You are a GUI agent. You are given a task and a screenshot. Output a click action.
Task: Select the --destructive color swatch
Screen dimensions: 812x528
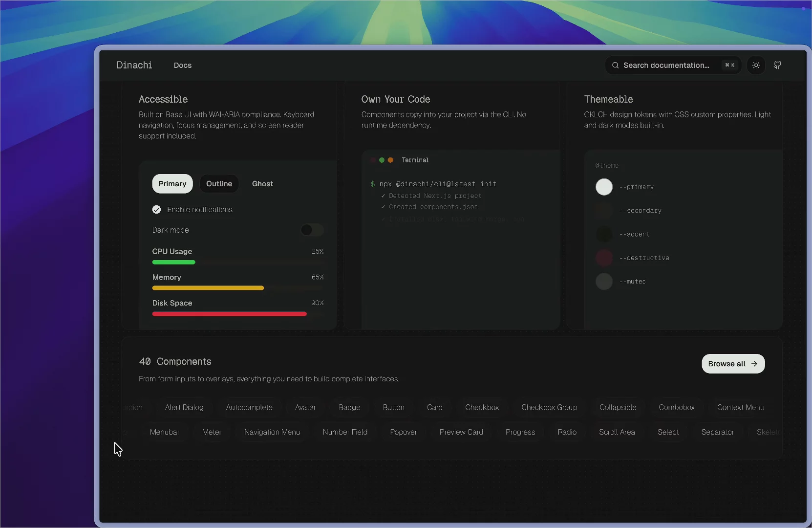point(604,258)
